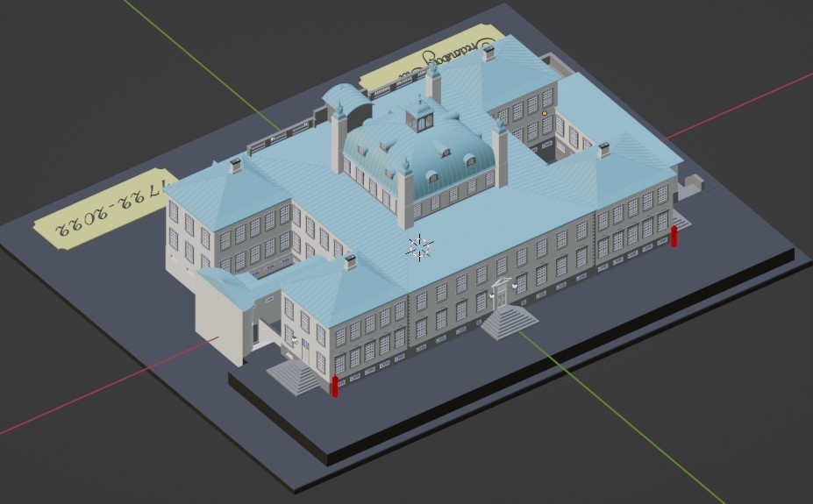
Task: Select the lantern cupola atop the dome
Action: (x=420, y=114)
